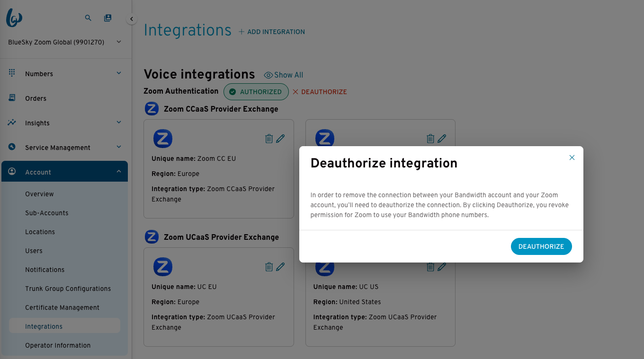Screen dimensions: 644x359
Task: Expand the Insights menu chevron
Action: click(119, 123)
